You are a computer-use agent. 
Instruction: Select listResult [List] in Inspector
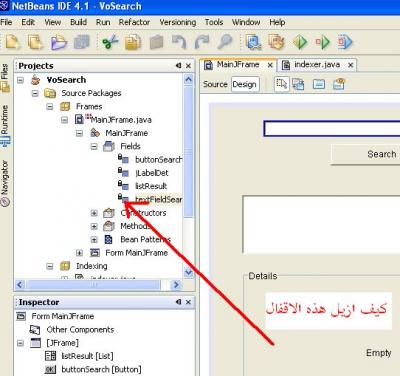point(87,356)
